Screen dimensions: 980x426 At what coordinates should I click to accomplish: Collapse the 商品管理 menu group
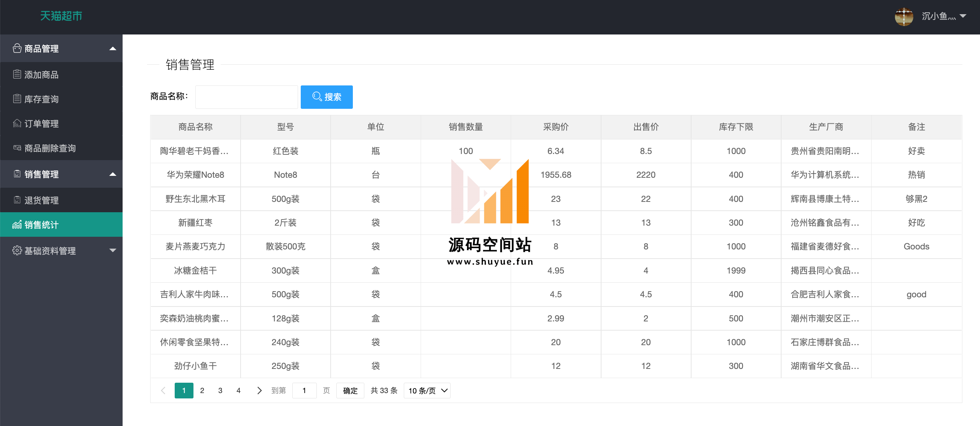113,49
